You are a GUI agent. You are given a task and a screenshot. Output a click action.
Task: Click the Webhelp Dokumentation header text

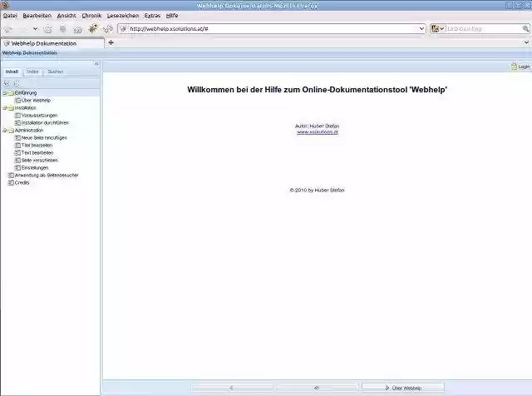30,52
